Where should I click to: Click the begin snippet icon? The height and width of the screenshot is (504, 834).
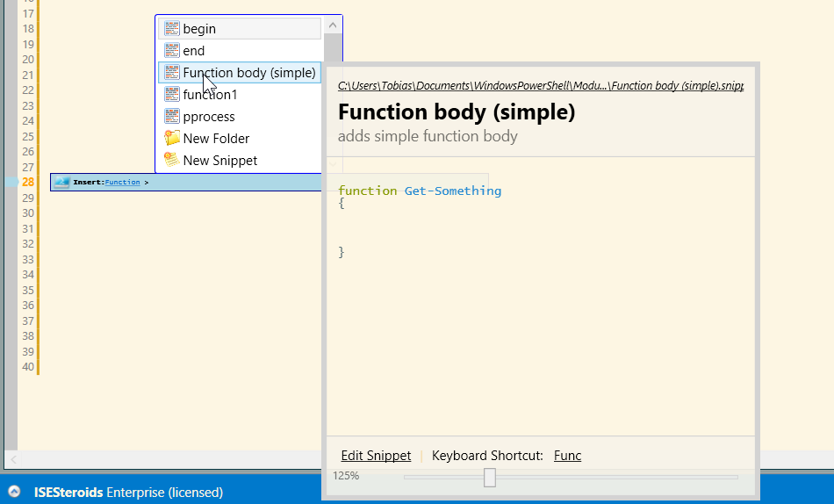(172, 29)
